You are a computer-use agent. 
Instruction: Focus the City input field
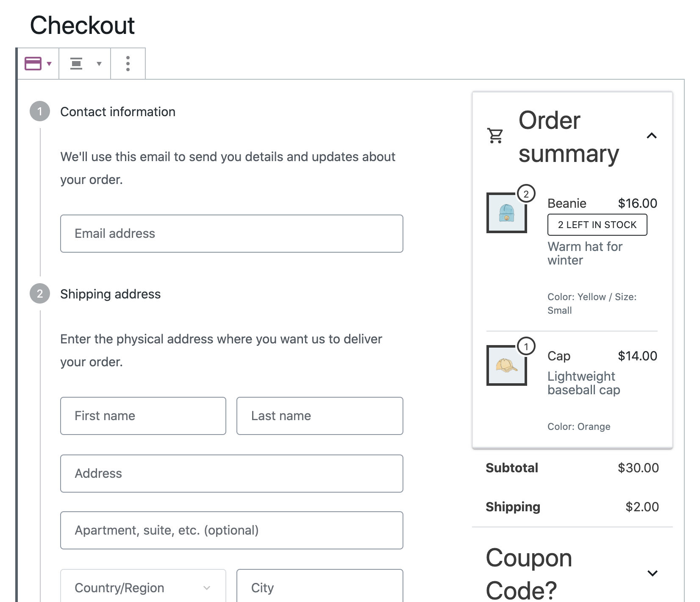pos(319,588)
